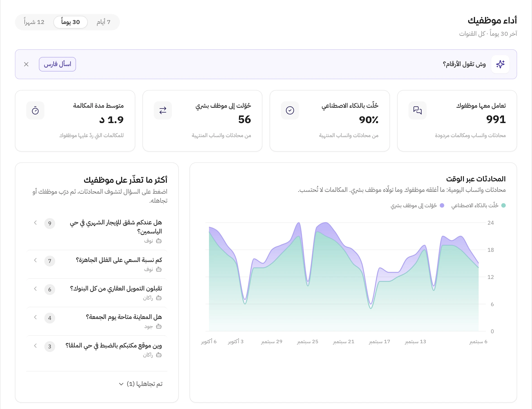Click bot icon next to نوف under rent question

click(x=159, y=241)
